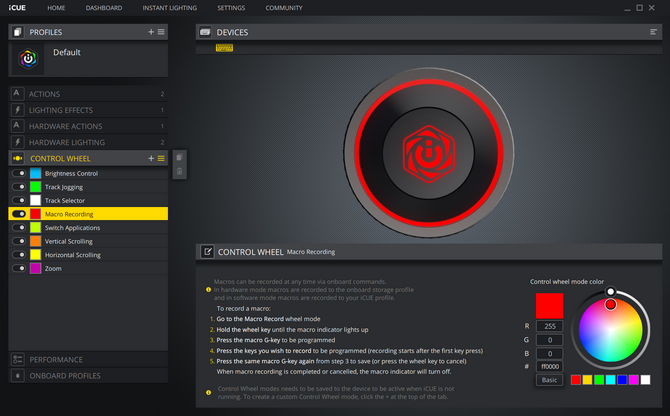Expand the Hardware Lighting section
670x416 pixels.
coord(88,142)
